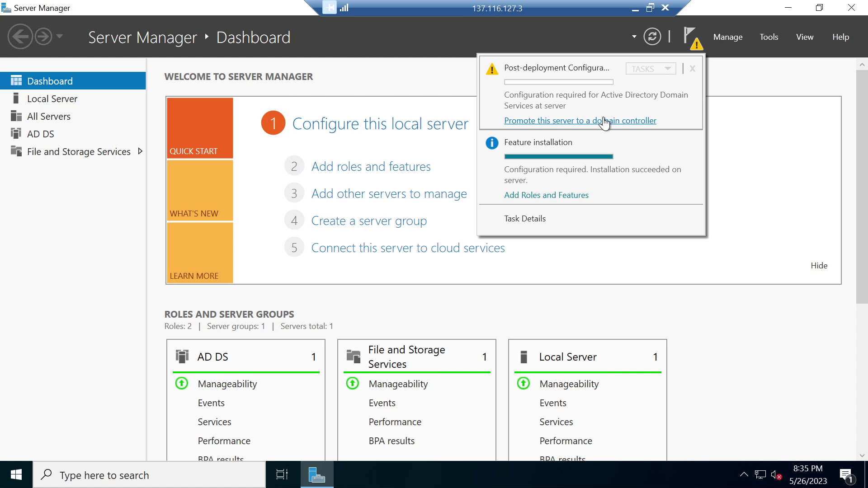This screenshot has width=868, height=488.
Task: Open the notifications flag with warning
Action: tap(692, 38)
